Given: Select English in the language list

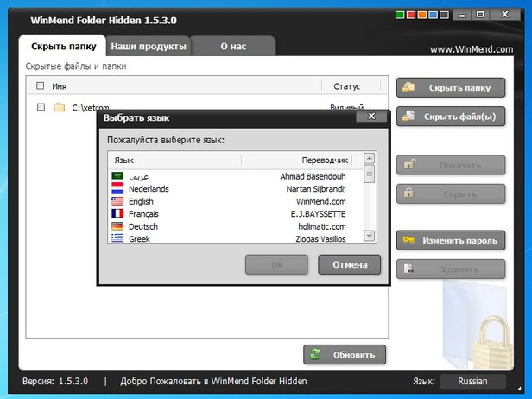Looking at the screenshot, I should (x=235, y=201).
